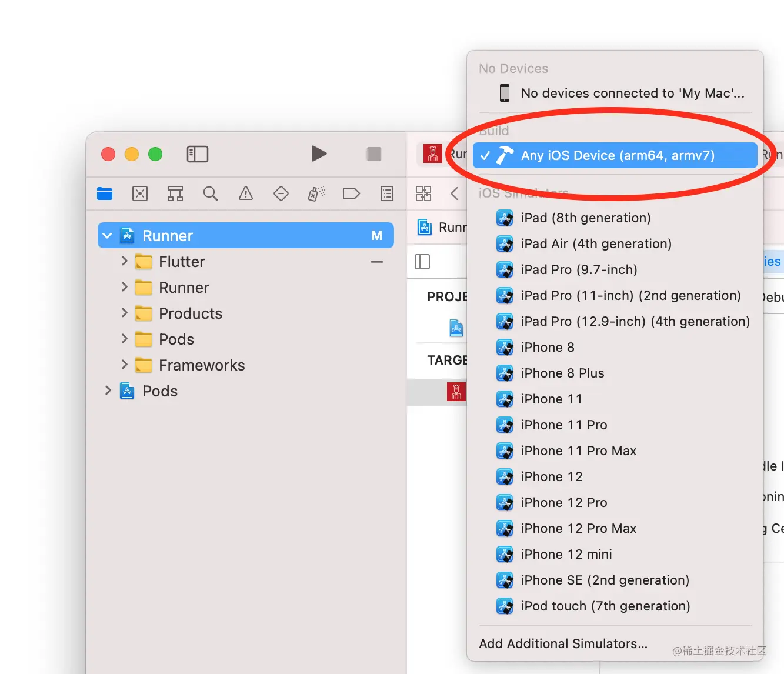
Task: Select the project file icon under PROJECT
Action: (456, 328)
